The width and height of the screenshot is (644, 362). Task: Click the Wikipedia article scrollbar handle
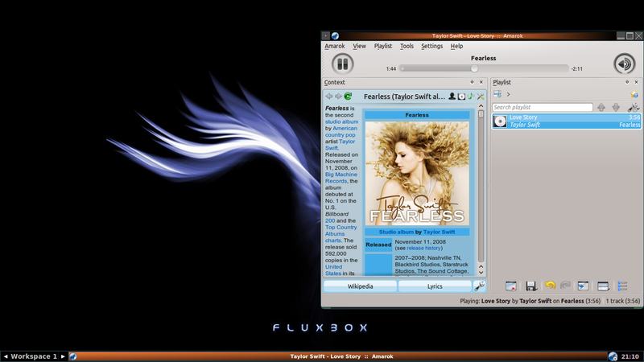[481, 114]
